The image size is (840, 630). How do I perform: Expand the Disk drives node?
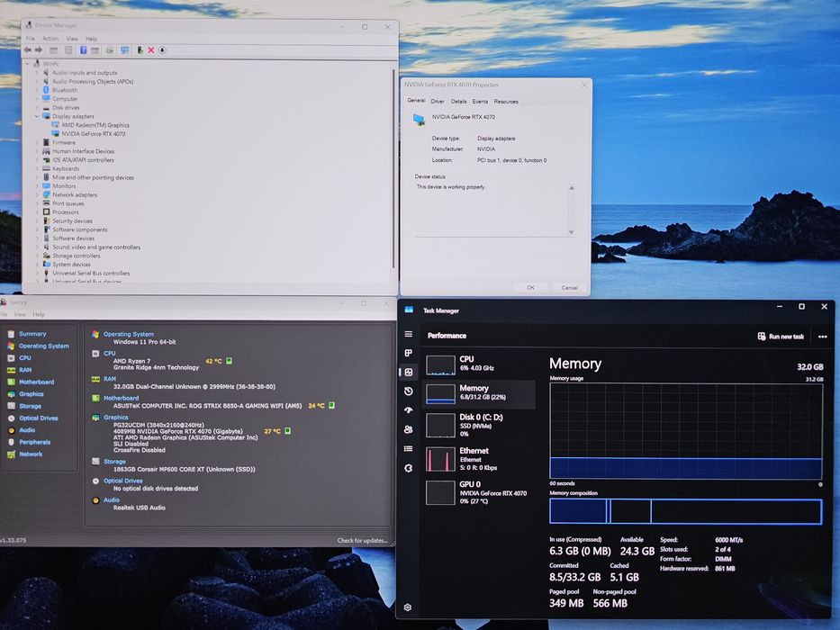(37, 108)
